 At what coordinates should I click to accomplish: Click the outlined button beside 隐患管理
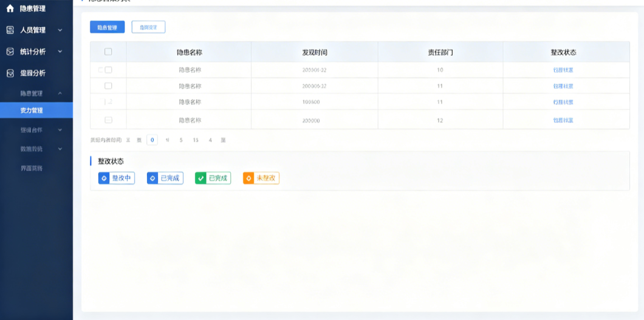[148, 27]
